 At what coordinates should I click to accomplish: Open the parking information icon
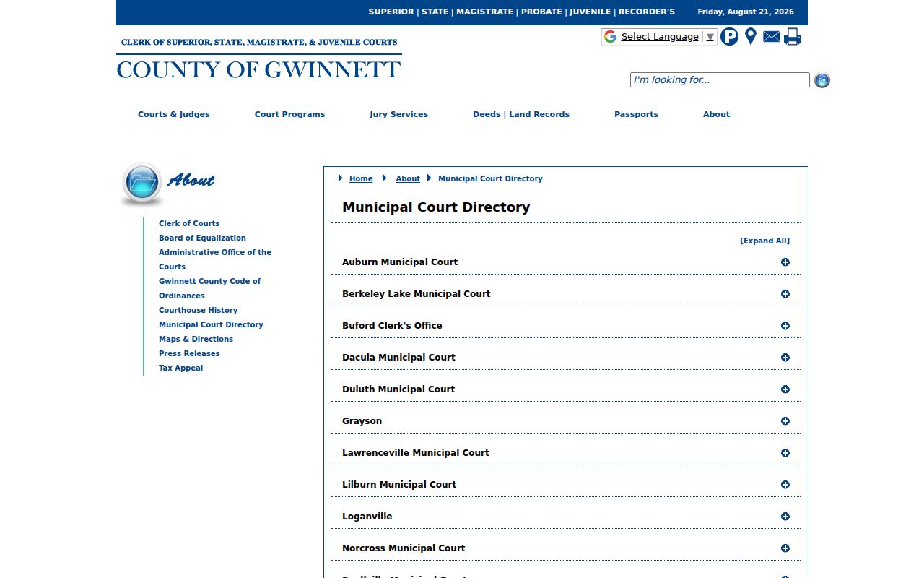tap(729, 36)
